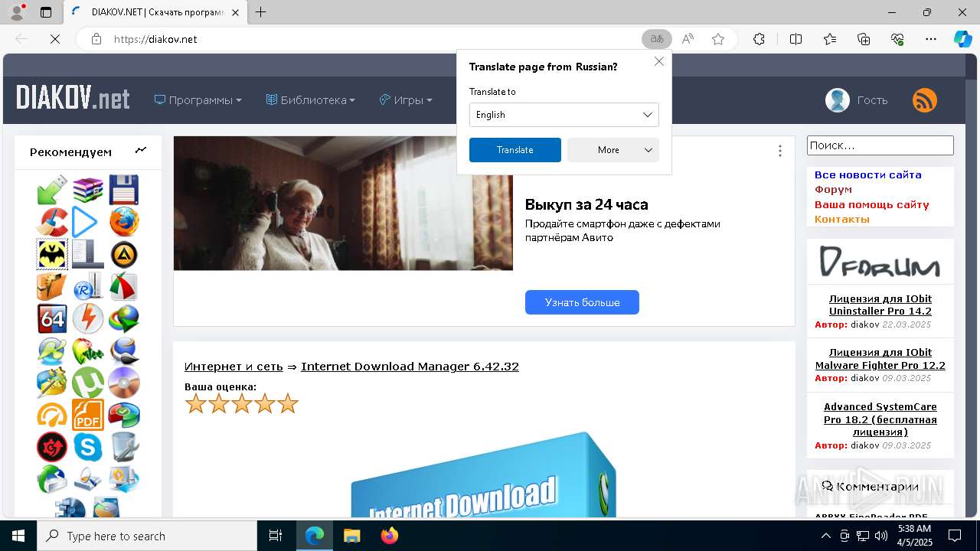This screenshot has height=551, width=980.
Task: Open Ваша помощь сайту link
Action: (871, 204)
